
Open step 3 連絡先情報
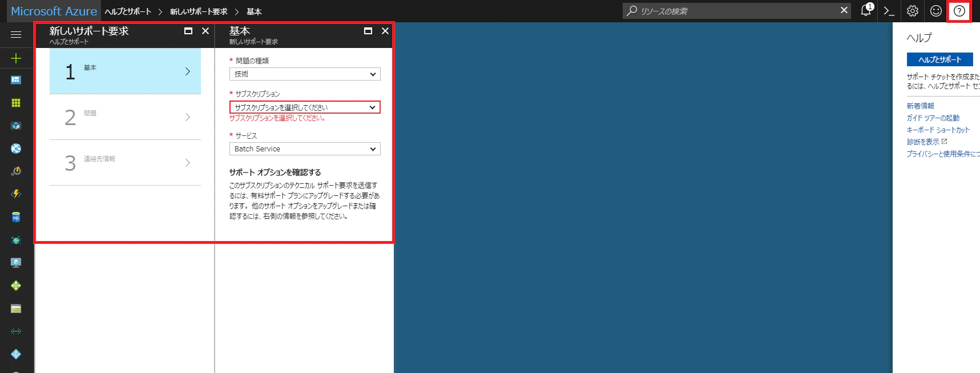tap(125, 163)
